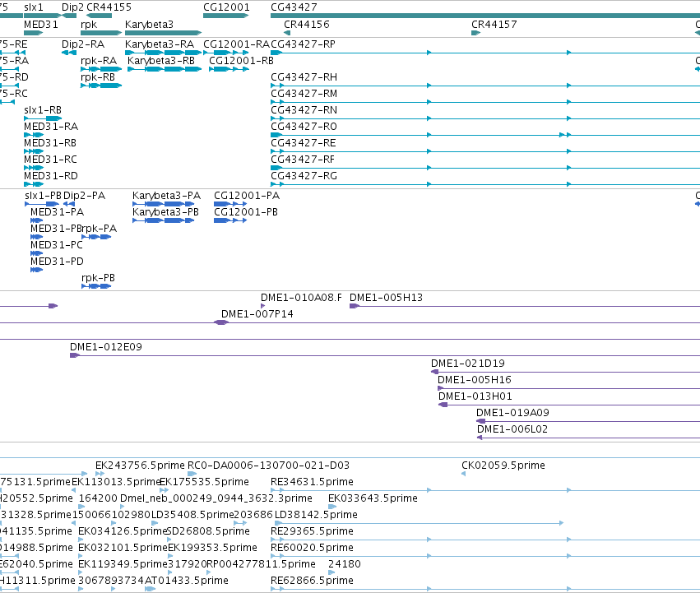This screenshot has height=593, width=700.
Task: Click the DME1-005H13 clone label
Action: tap(386, 298)
